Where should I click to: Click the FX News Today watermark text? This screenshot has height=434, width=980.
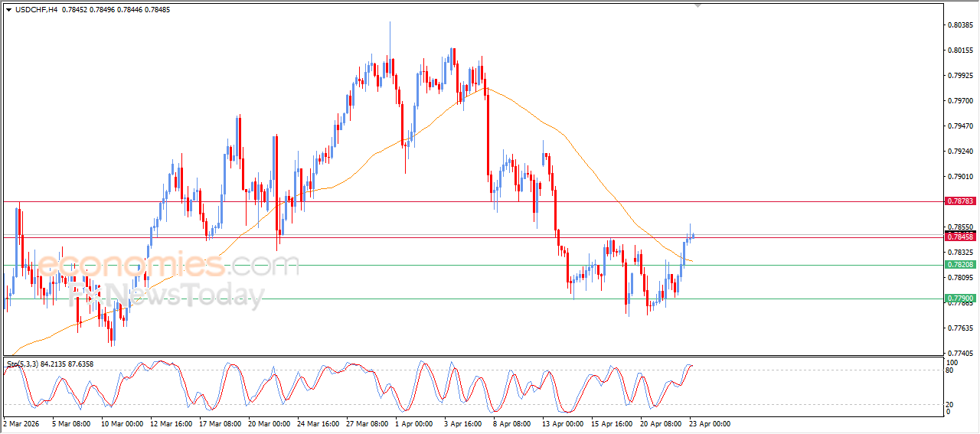click(167, 295)
